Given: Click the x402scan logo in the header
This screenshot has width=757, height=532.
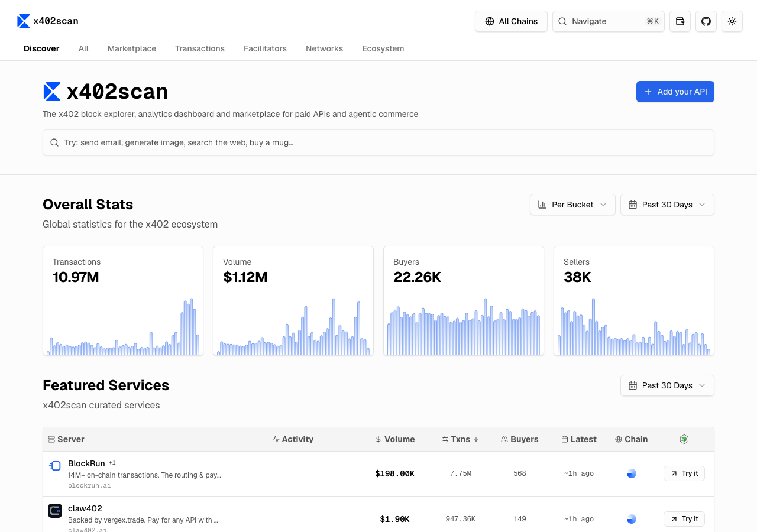Looking at the screenshot, I should (48, 21).
